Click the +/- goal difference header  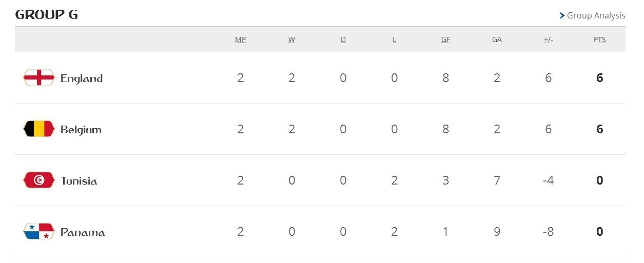point(548,39)
